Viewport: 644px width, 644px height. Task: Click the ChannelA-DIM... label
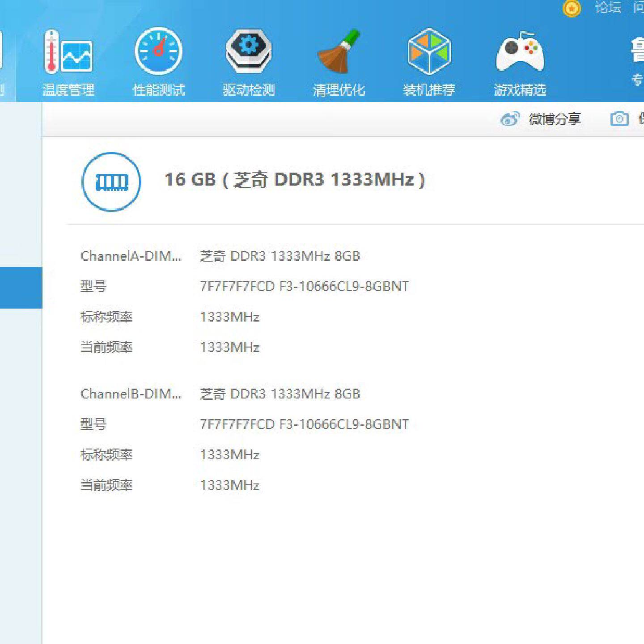pos(131,256)
